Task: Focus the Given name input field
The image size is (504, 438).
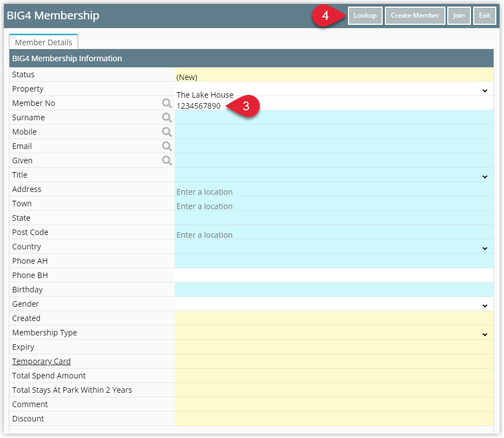Action: pos(334,161)
